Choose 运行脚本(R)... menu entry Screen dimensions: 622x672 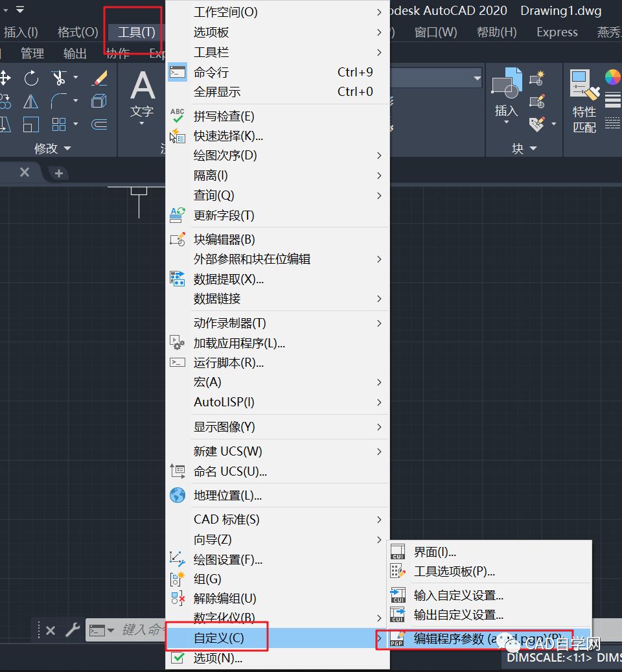tap(277, 363)
